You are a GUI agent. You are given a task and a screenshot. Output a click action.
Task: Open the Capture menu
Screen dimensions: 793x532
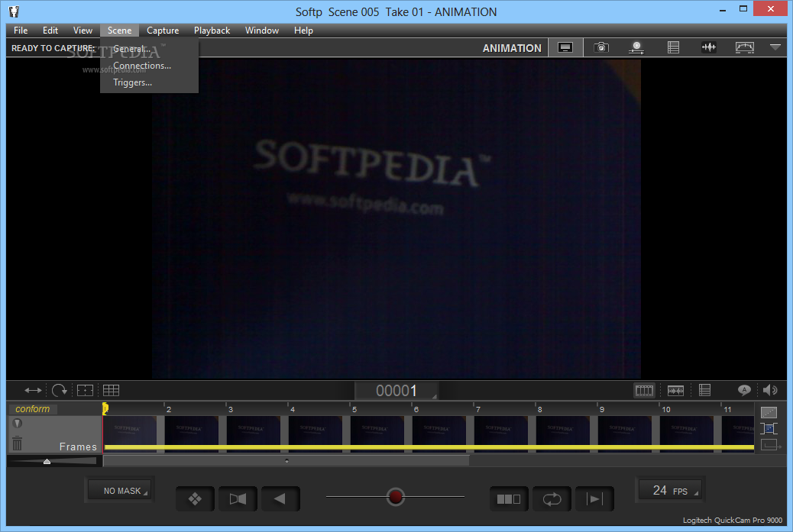point(162,31)
